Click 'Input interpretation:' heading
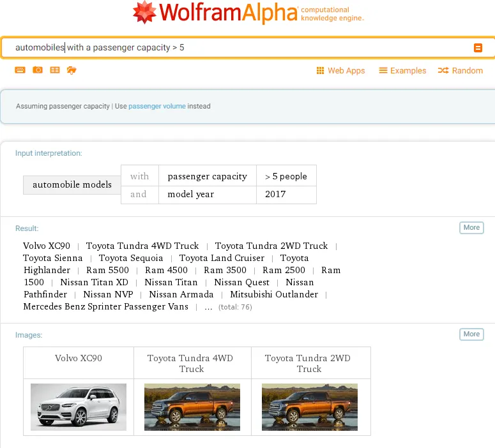This screenshot has width=495, height=448. (49, 153)
